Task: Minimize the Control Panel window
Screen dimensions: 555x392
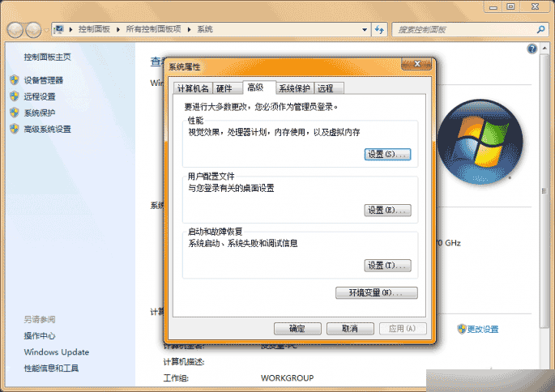Action: [x=493, y=6]
